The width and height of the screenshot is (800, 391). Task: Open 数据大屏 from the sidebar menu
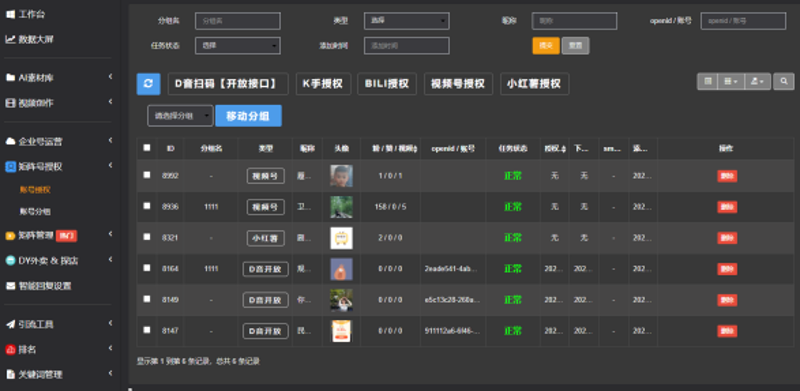point(36,39)
